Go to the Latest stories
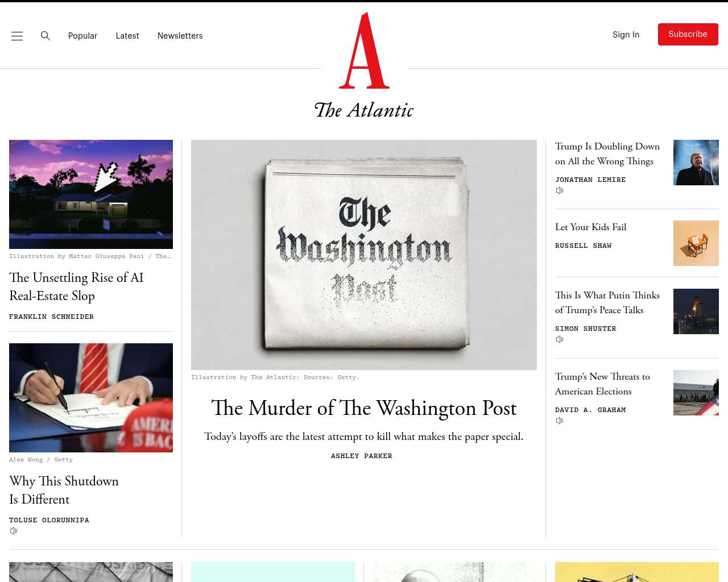 click(x=127, y=36)
